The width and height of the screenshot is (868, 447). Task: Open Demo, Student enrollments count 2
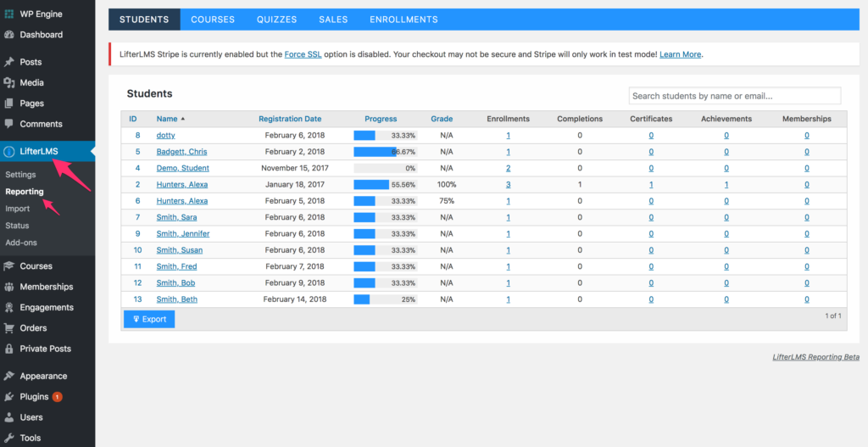[509, 168]
